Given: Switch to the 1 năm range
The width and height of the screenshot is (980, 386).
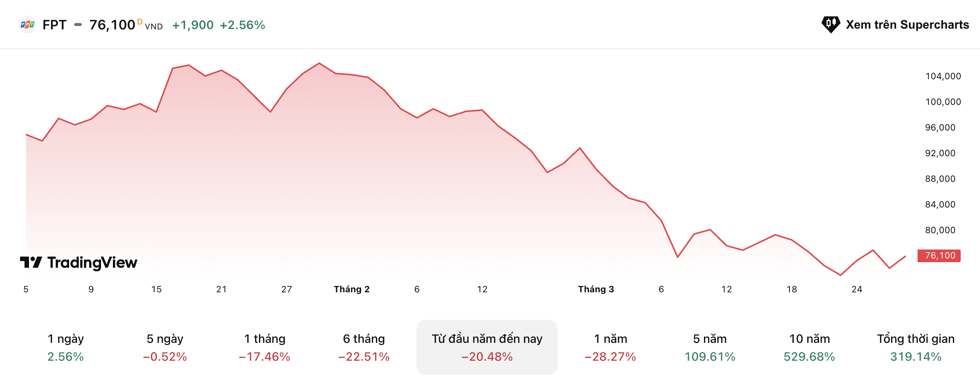Looking at the screenshot, I should 610,347.
